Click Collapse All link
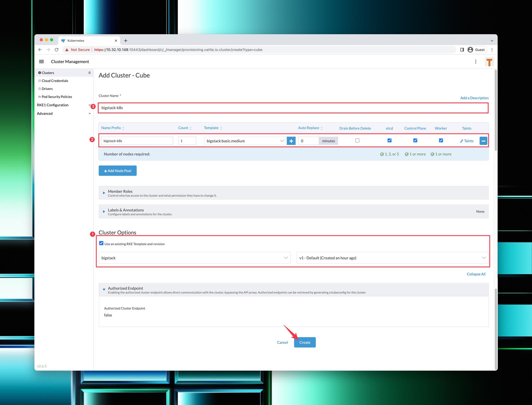The image size is (532, 405). point(476,274)
